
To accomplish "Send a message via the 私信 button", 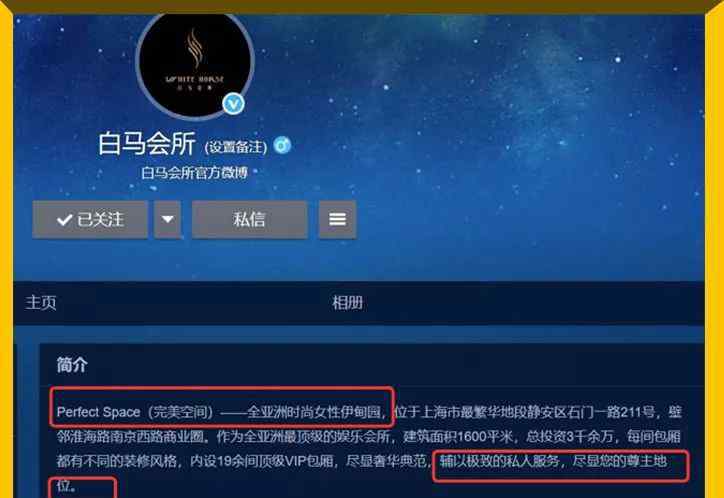I will click(x=249, y=219).
